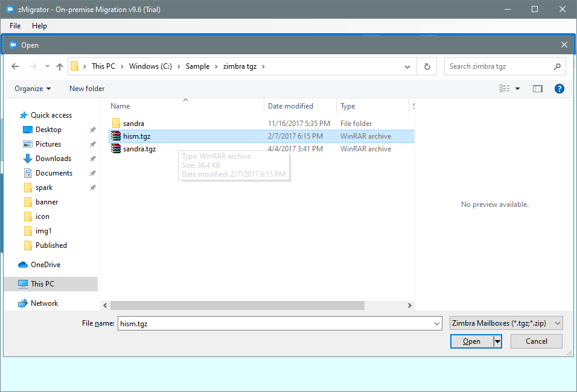Click This PC in address breadcrumb

103,66
